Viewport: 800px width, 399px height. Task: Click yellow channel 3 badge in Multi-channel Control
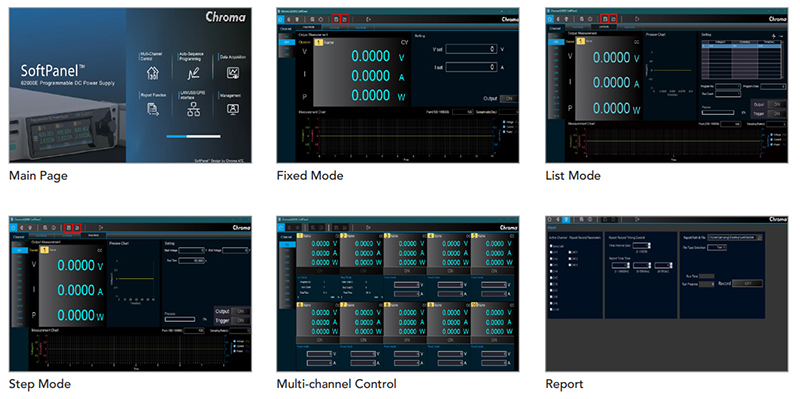pyautogui.click(x=387, y=236)
